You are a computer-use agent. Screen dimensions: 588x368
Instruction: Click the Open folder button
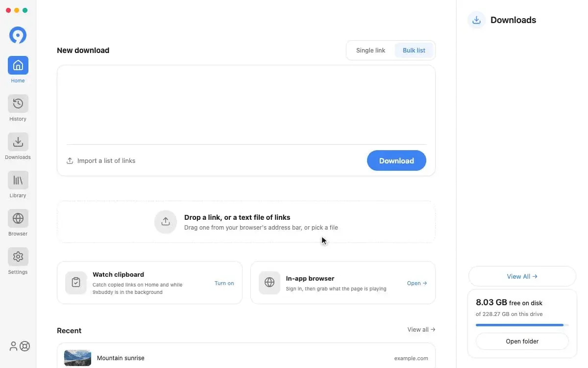point(522,341)
